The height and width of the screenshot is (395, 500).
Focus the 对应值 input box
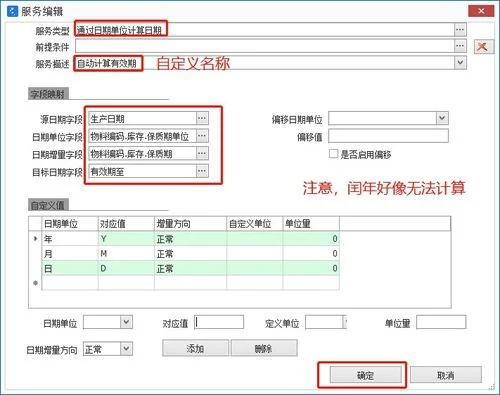tap(219, 322)
